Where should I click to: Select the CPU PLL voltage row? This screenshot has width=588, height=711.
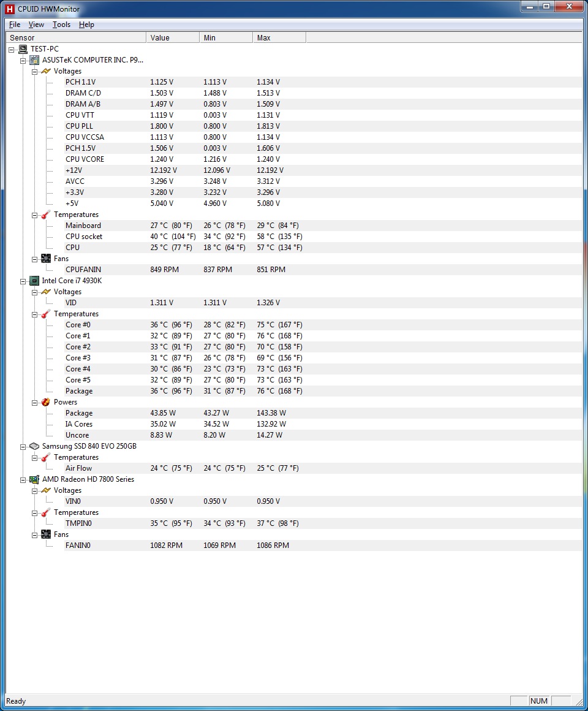click(x=323, y=126)
